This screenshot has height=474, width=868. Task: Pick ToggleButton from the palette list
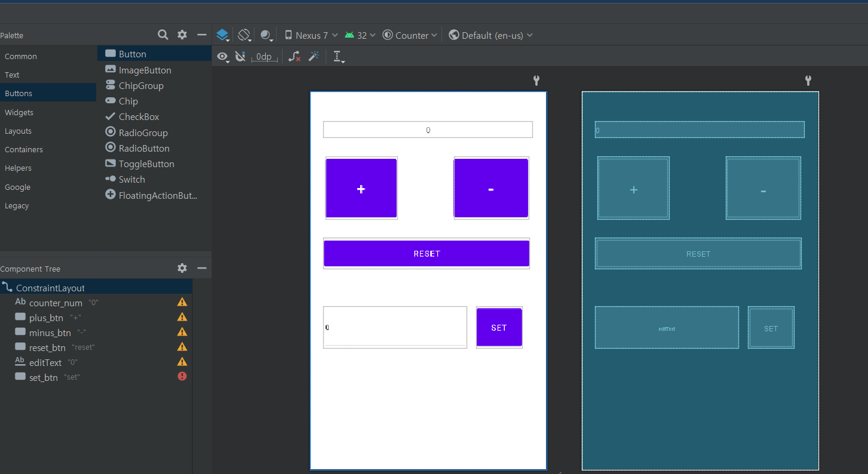click(154, 164)
